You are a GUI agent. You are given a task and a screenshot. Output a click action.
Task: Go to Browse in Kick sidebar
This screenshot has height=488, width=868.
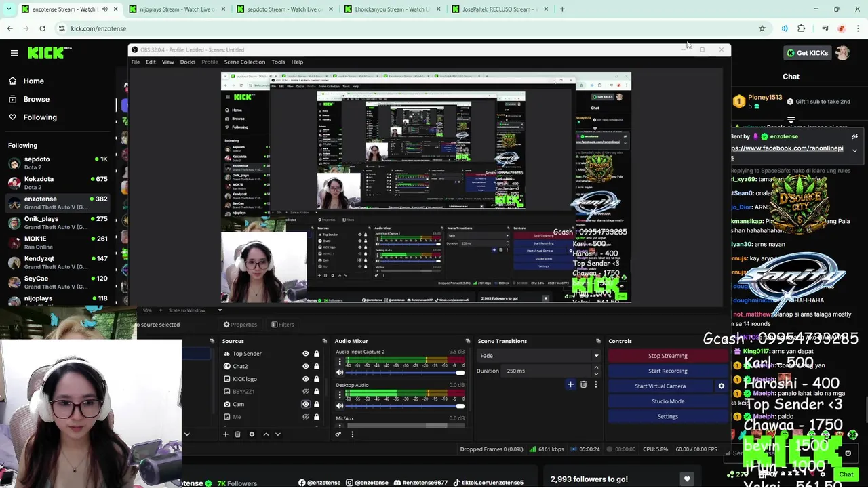(36, 99)
